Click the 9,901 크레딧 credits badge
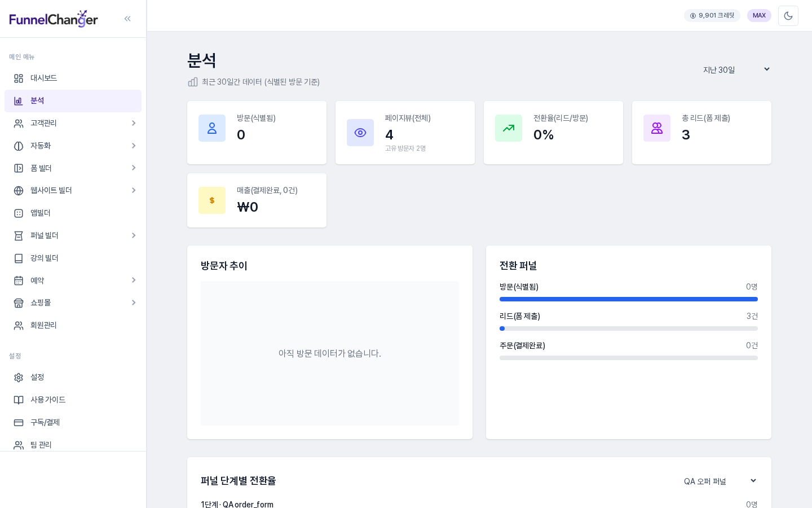Image resolution: width=812 pixels, height=508 pixels. coord(712,15)
